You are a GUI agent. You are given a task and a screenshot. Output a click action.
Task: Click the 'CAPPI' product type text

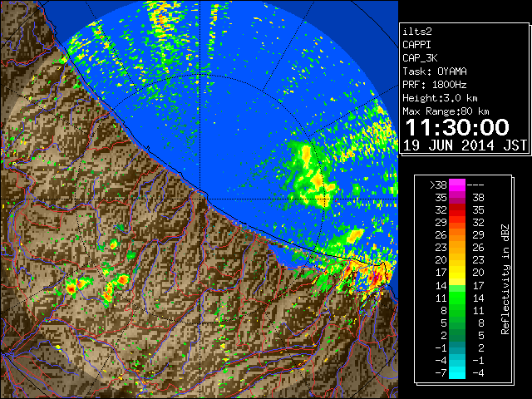416,45
